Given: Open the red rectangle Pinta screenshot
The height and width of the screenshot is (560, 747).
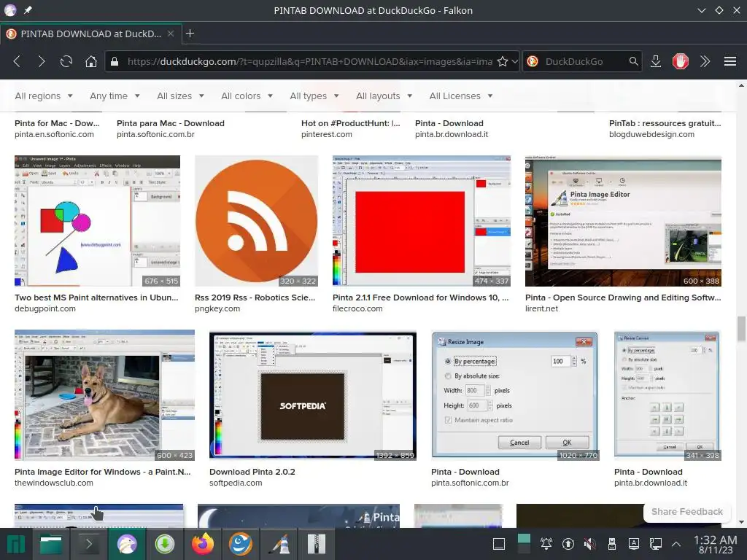Looking at the screenshot, I should [422, 220].
